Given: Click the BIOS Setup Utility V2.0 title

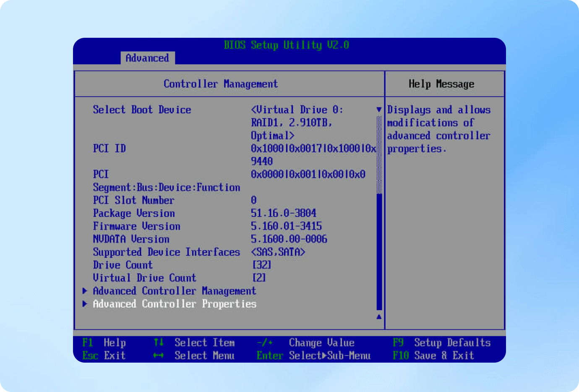Looking at the screenshot, I should [x=287, y=45].
